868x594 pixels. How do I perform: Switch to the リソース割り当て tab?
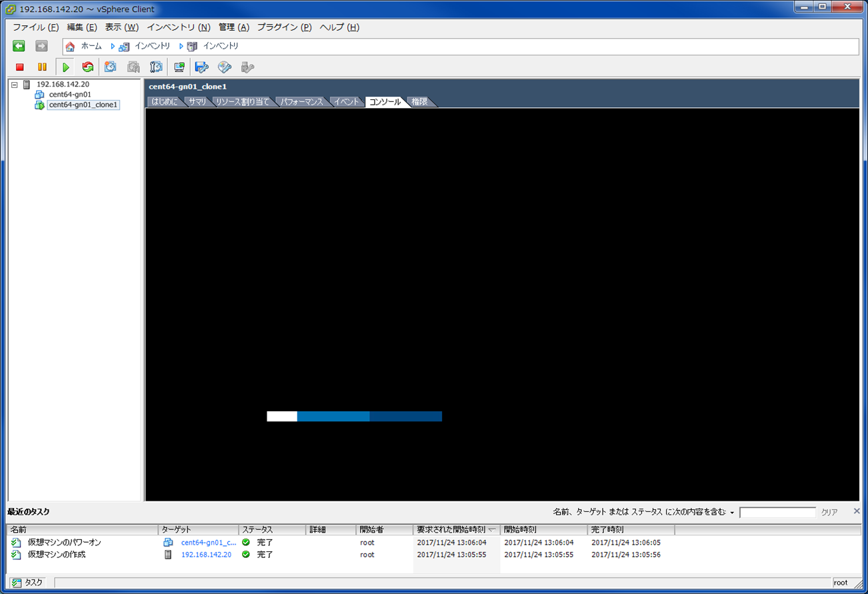click(x=243, y=102)
